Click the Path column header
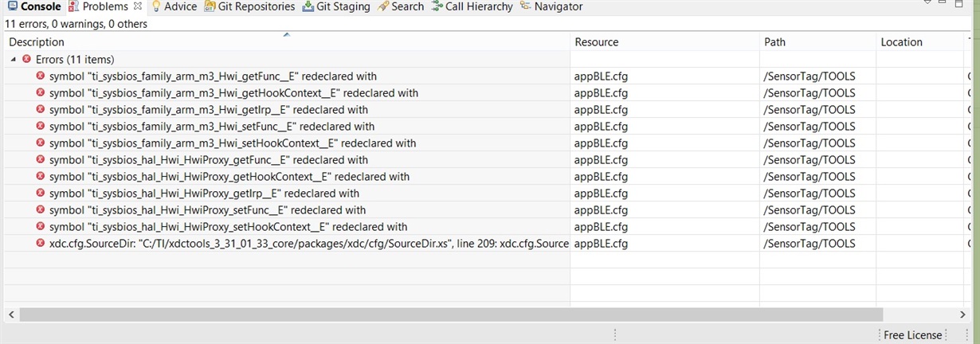This screenshot has height=344, width=980. coord(818,41)
